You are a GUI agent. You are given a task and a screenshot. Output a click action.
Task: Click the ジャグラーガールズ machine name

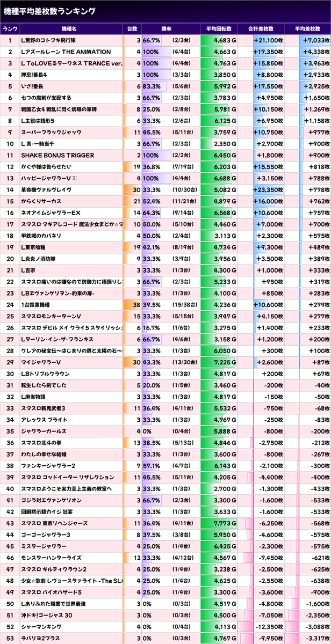(43, 431)
